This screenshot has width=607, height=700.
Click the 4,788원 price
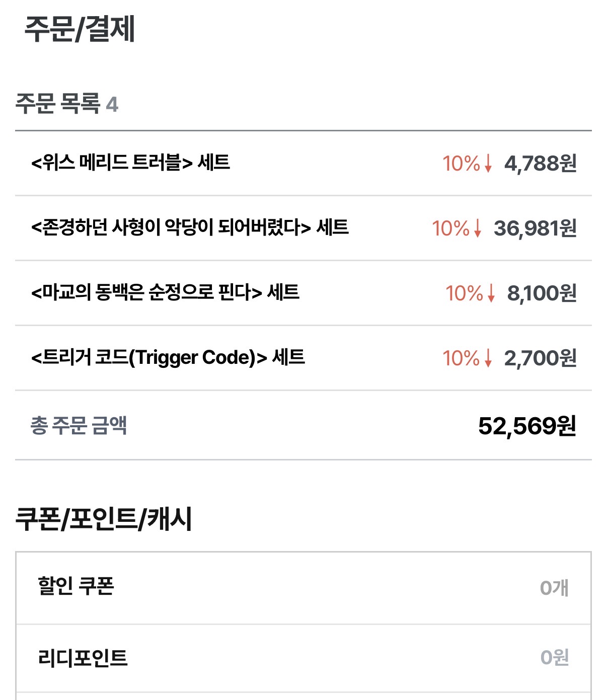(540, 164)
